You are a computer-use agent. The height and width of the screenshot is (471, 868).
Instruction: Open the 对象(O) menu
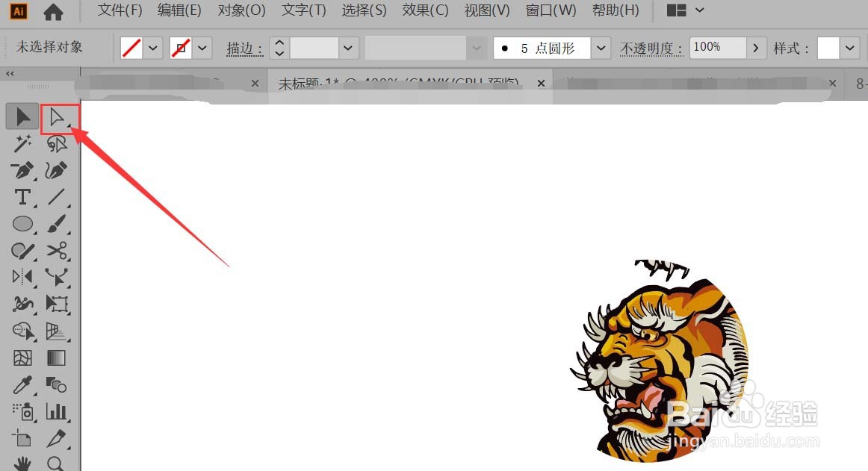coord(241,10)
